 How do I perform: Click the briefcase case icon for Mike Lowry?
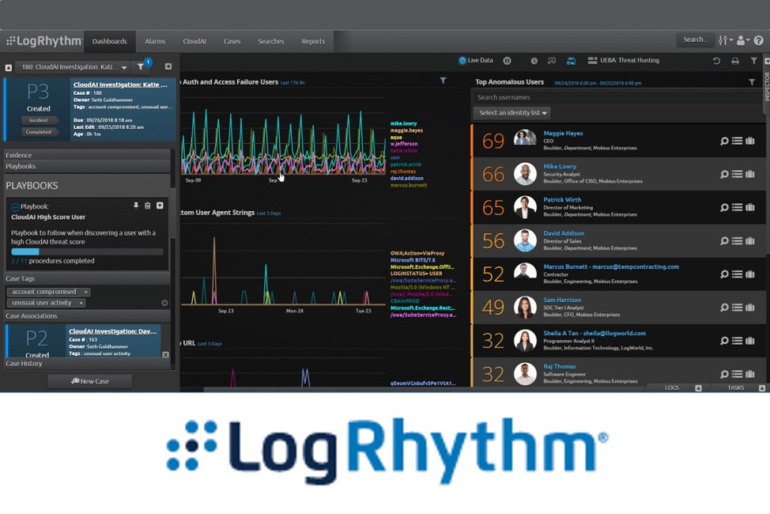coord(750,174)
